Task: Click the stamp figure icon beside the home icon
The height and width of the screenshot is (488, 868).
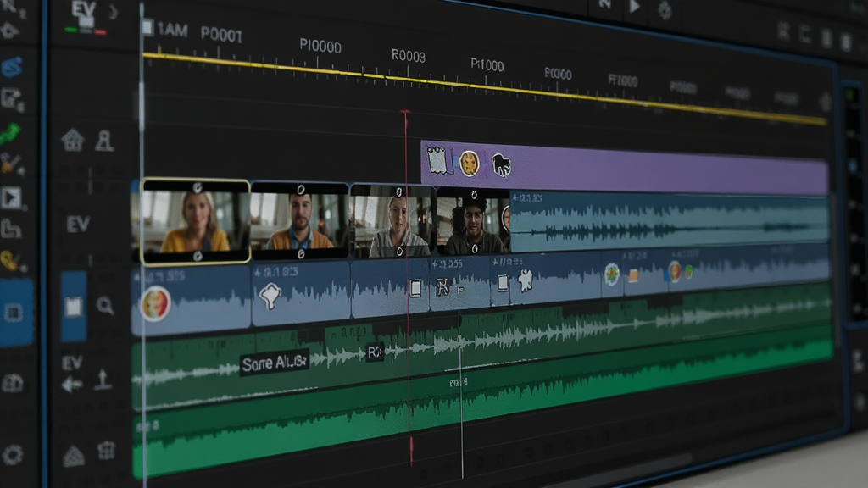Action: point(104,141)
